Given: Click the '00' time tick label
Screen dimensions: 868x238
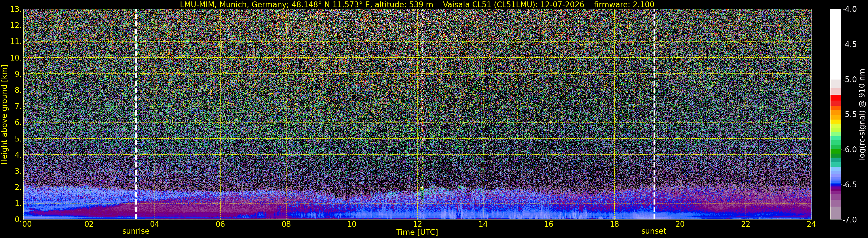Looking at the screenshot, I should pos(27,224).
